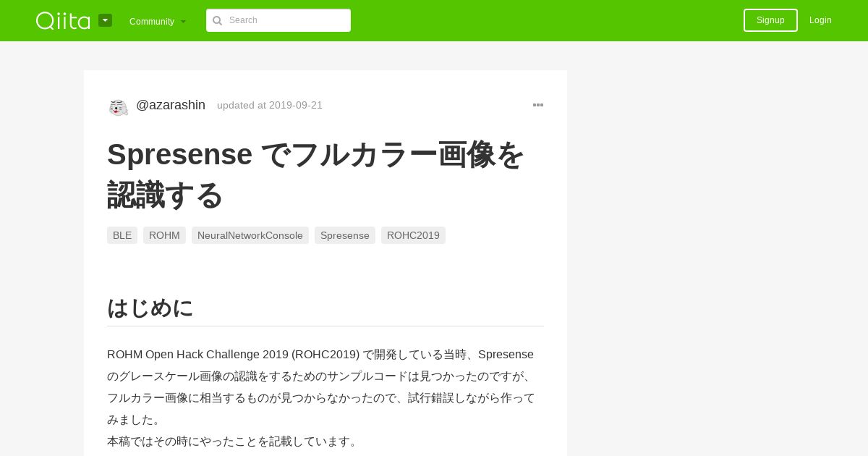Select the BLE tag

tap(122, 235)
